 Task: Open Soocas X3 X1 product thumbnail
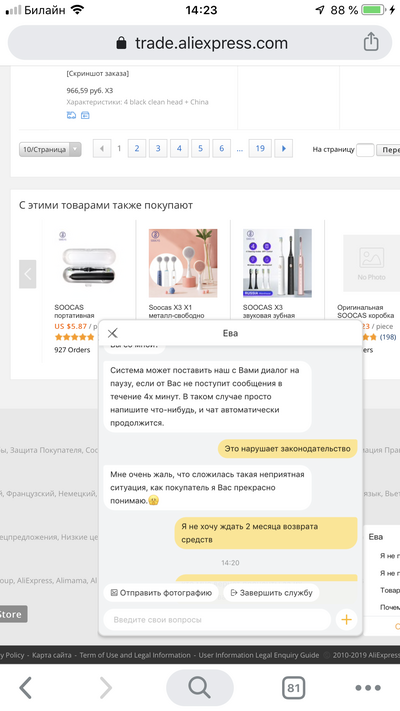coord(183,263)
